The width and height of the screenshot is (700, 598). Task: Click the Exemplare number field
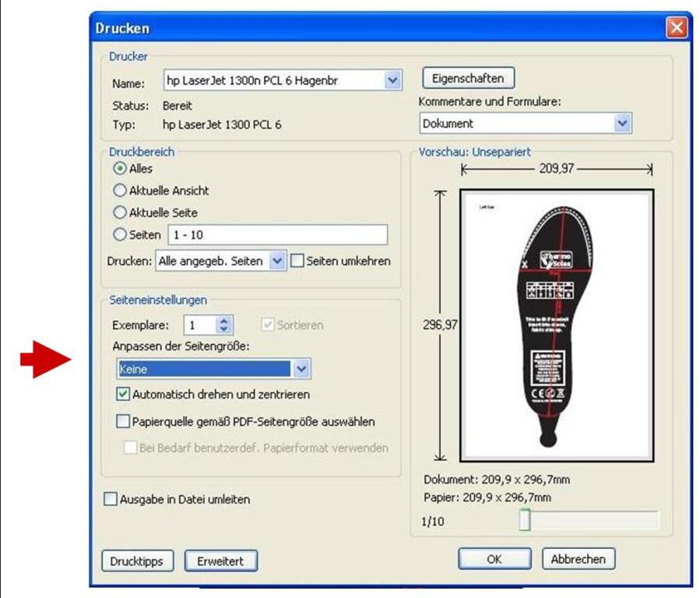tap(200, 325)
